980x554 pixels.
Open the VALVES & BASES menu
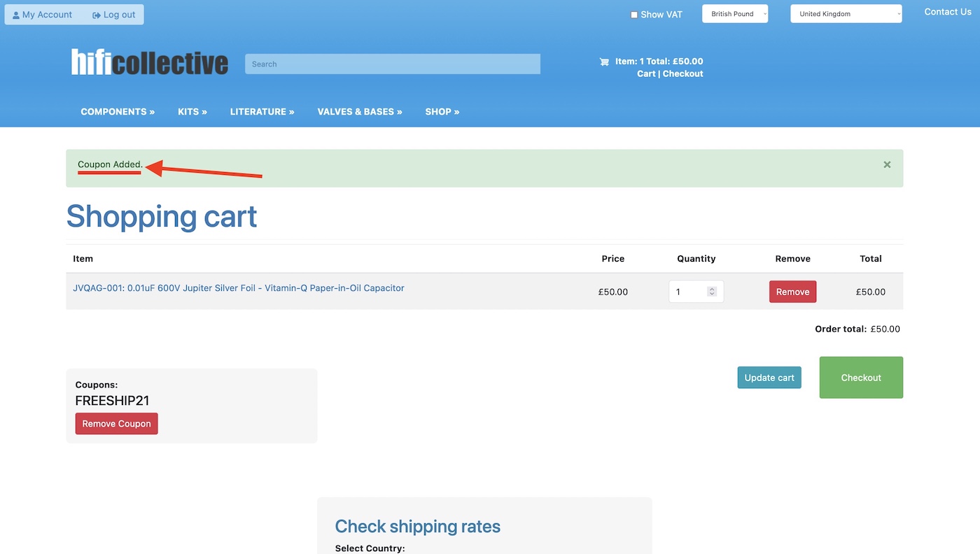click(359, 111)
